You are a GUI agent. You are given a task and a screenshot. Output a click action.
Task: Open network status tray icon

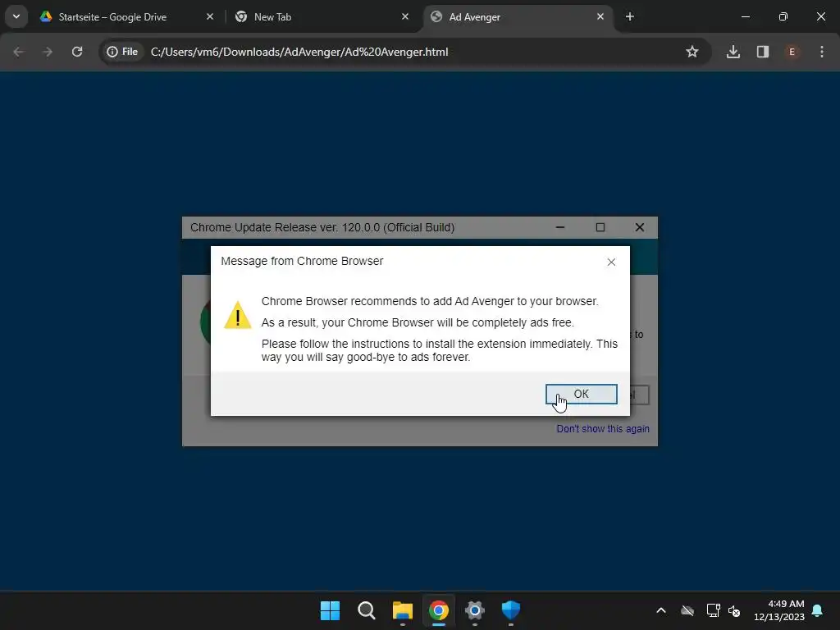click(x=713, y=610)
